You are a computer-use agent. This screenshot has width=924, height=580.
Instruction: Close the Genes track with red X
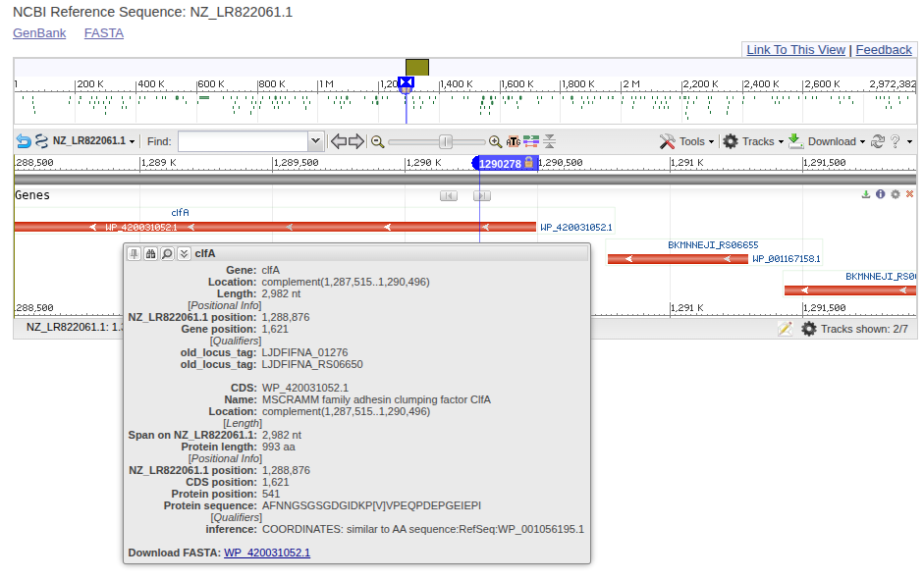910,194
